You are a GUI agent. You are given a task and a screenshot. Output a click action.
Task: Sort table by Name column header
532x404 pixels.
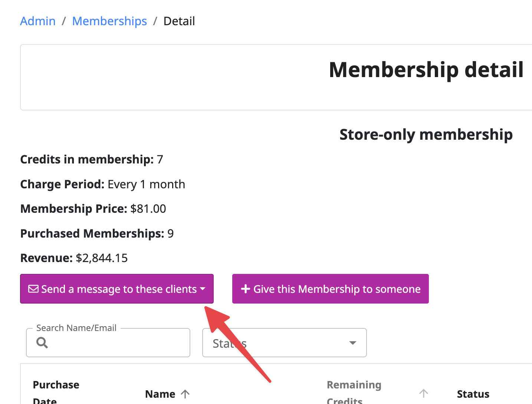click(x=160, y=394)
